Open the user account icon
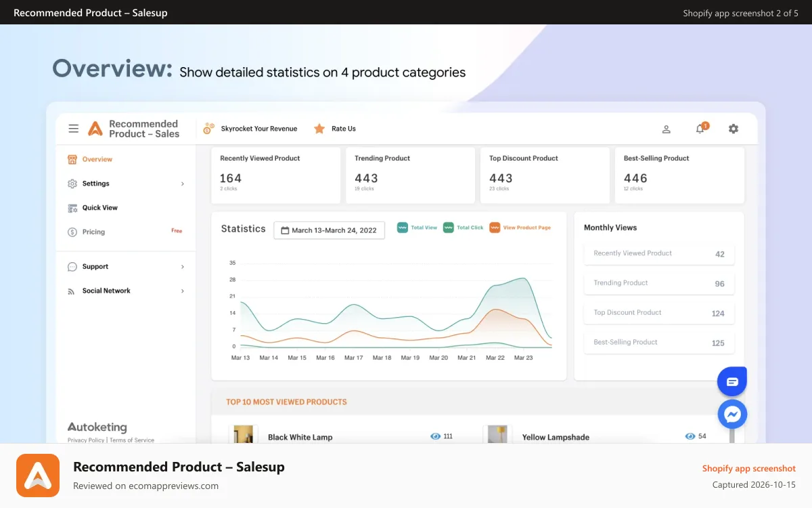This screenshot has width=812, height=508. [x=666, y=129]
